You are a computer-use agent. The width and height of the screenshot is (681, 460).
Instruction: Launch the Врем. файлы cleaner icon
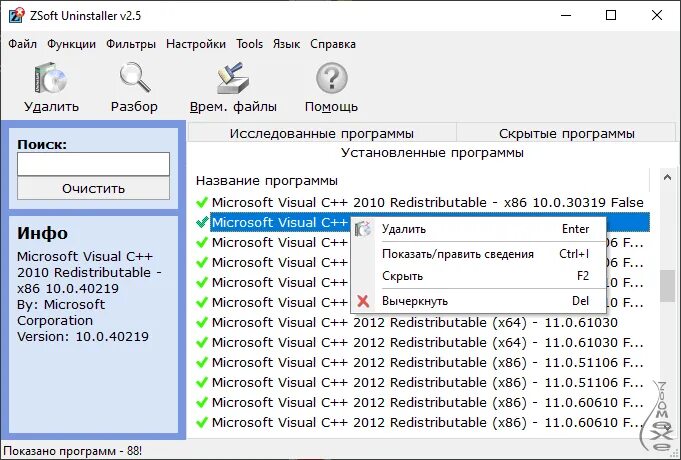[233, 78]
